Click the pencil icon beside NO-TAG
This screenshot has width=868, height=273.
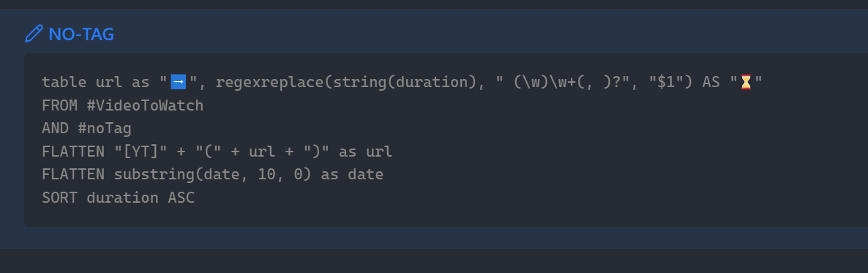[x=34, y=34]
